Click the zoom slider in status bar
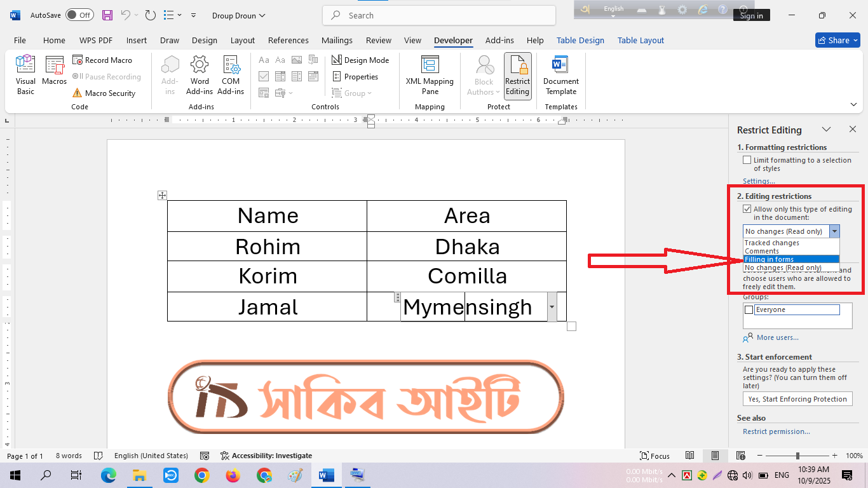The image size is (868, 488). tap(797, 456)
